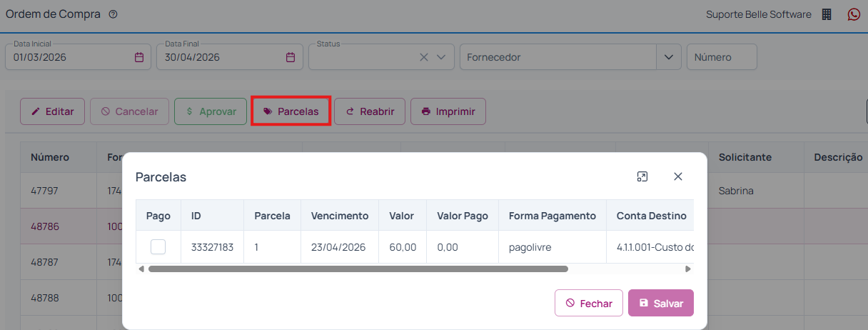This screenshot has height=330, width=868.
Task: Click the help icon beside Ordem de Compra
Action: pos(113,14)
